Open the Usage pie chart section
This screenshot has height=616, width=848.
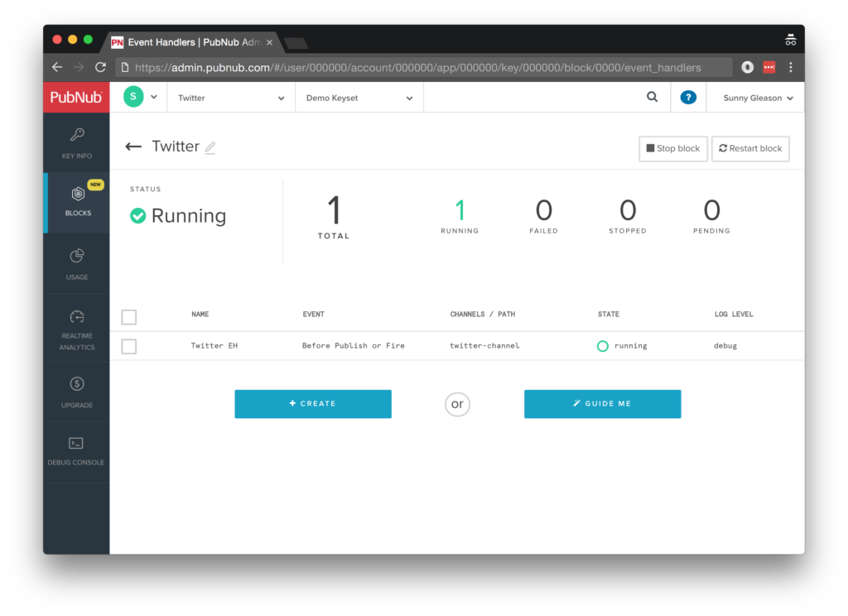pyautogui.click(x=76, y=263)
